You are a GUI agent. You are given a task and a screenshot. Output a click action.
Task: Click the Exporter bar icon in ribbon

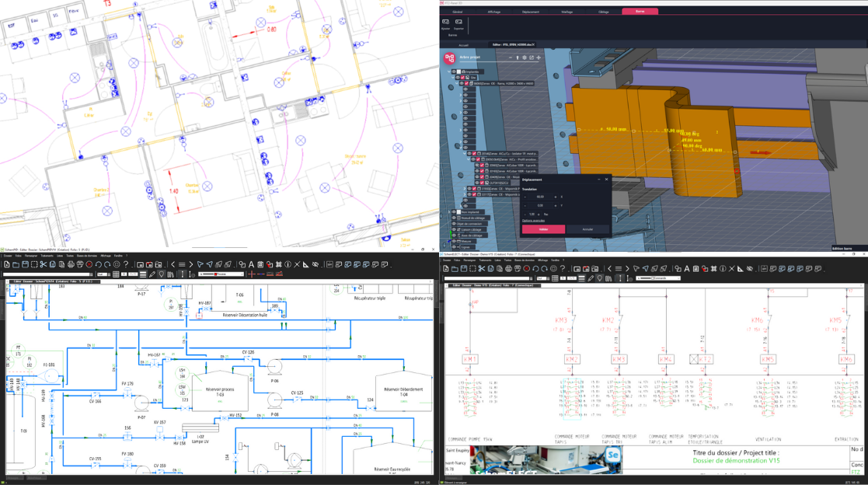pos(458,23)
